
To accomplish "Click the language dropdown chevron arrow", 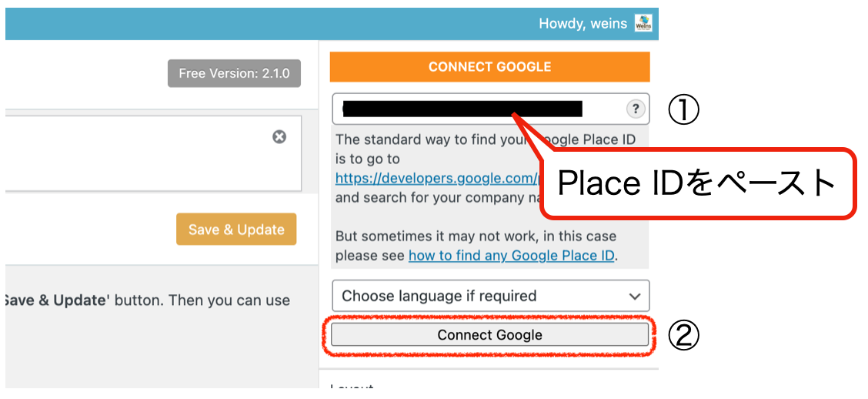I will pos(635,297).
